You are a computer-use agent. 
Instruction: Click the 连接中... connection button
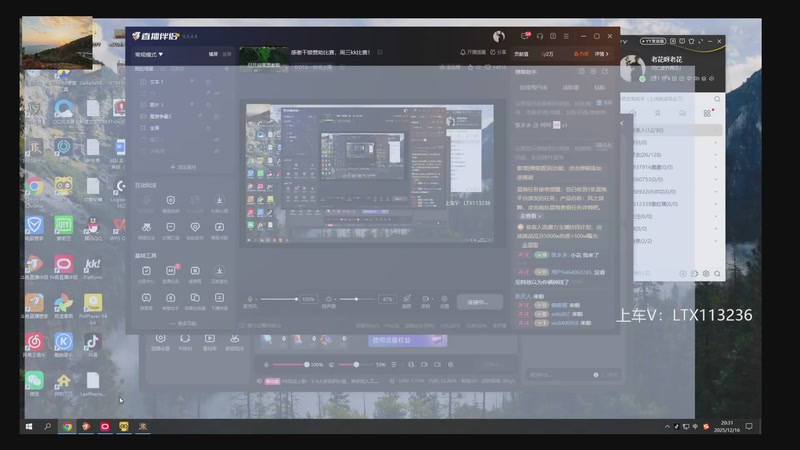click(x=479, y=302)
